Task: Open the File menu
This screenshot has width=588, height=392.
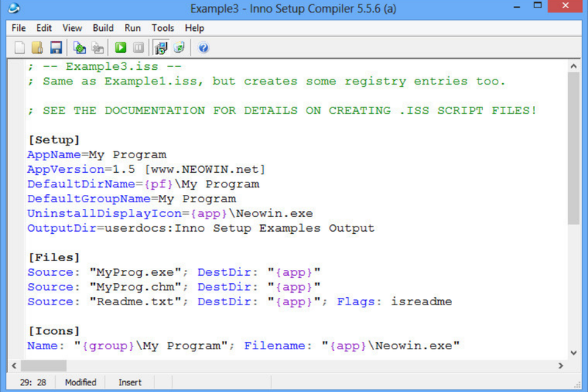Action: (18, 28)
